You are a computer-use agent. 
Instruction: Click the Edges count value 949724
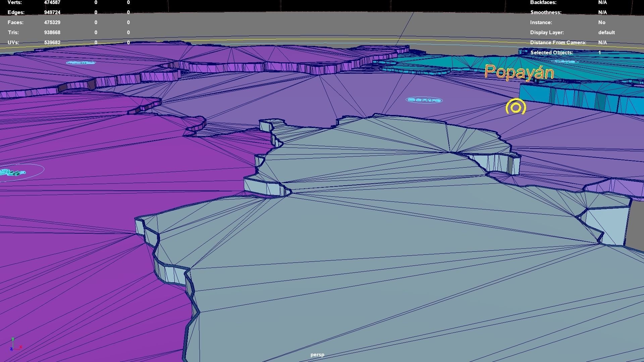[52, 12]
